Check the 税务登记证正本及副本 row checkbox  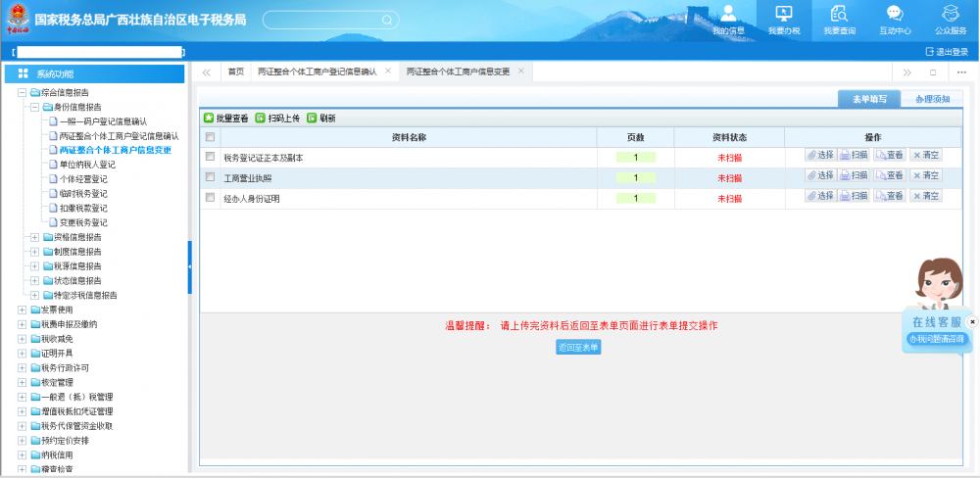click(x=210, y=157)
